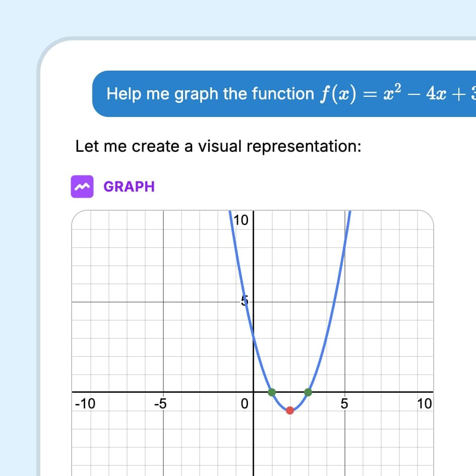The image size is (476, 476).
Task: Click the "Let me create a visual representation" text
Action: 218,146
